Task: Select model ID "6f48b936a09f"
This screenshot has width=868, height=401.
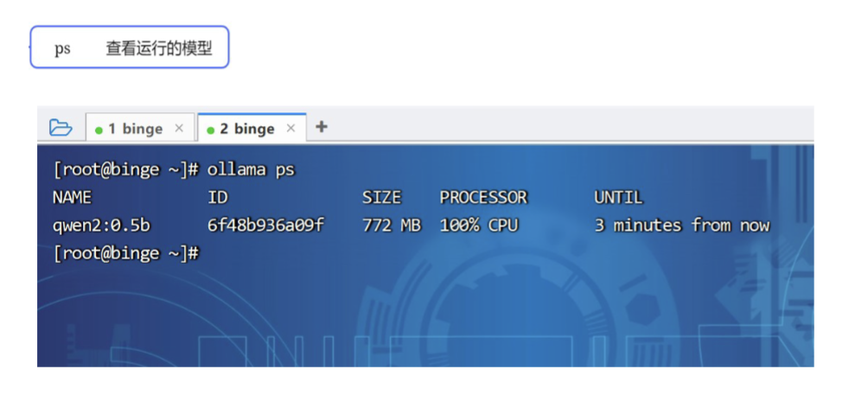Action: (265, 226)
